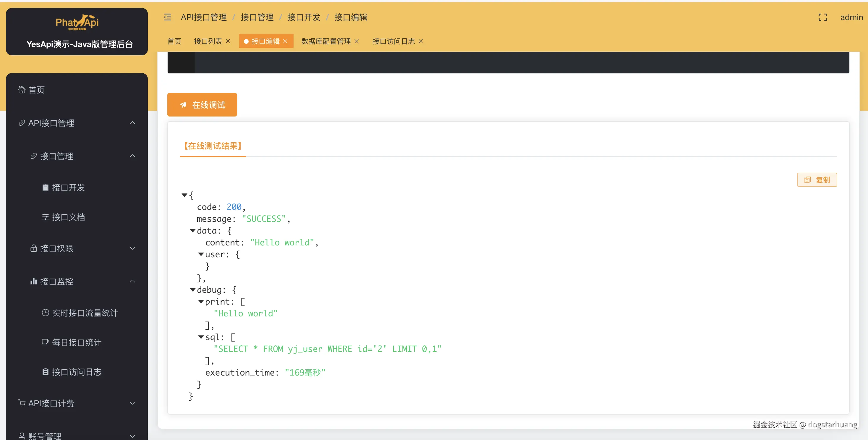
Task: Close the 接口编辑 tab
Action: (285, 41)
